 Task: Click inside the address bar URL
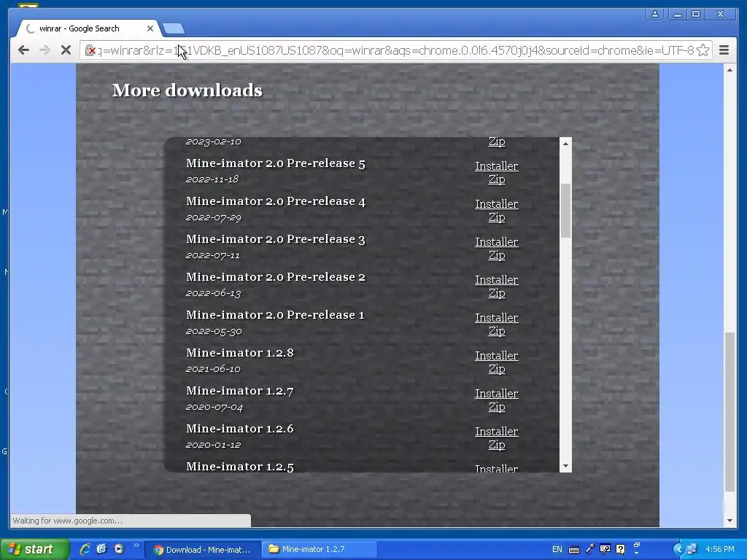(x=395, y=50)
